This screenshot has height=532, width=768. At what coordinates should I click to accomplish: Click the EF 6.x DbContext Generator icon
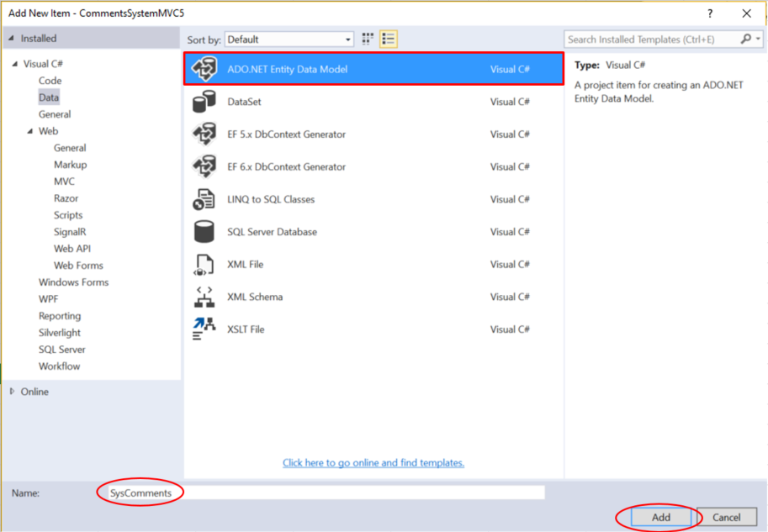(204, 166)
